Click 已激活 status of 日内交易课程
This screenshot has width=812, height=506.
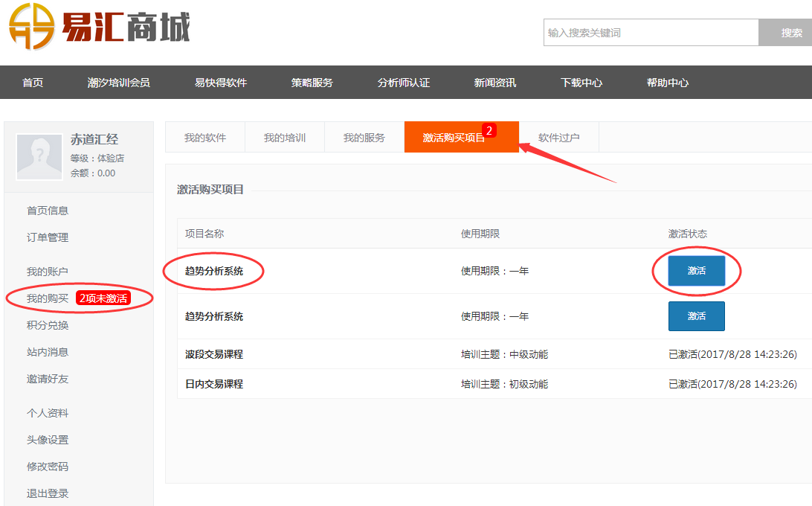[x=732, y=384]
